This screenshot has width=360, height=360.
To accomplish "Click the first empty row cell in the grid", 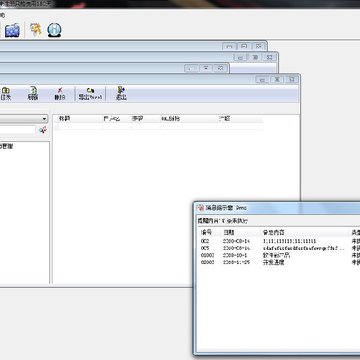I will tap(79, 126).
